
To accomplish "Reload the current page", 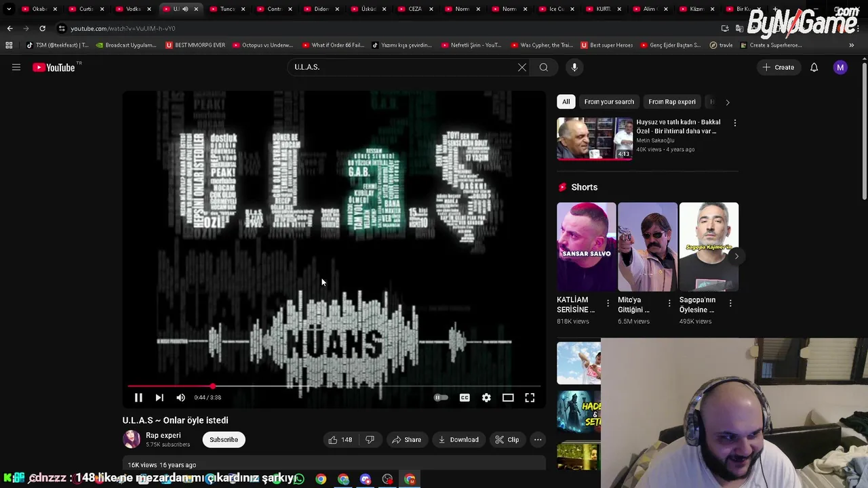I will click(42, 28).
